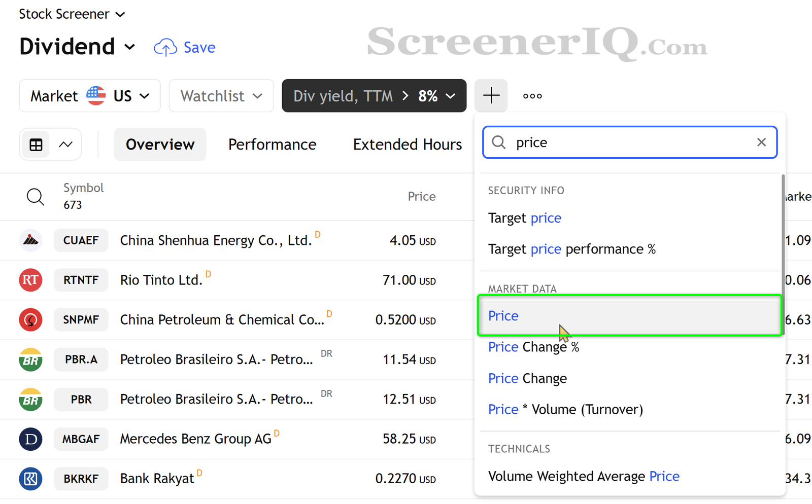Select Target price filter option
Viewport: 812px width, 504px height.
(x=629, y=218)
